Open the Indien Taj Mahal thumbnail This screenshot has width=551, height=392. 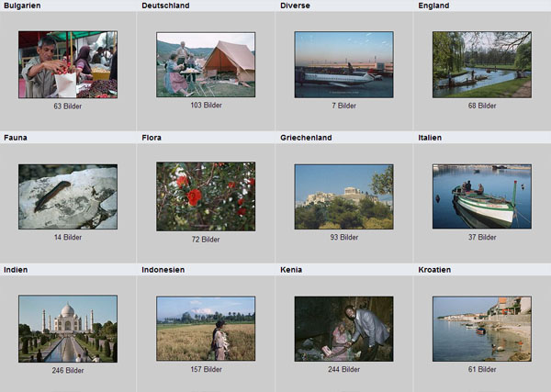coord(68,329)
